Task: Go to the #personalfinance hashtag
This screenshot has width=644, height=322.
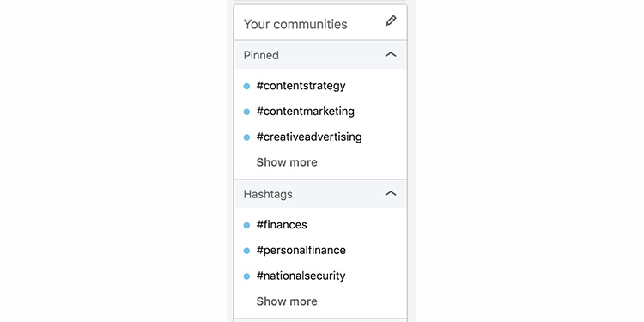Action: (301, 250)
